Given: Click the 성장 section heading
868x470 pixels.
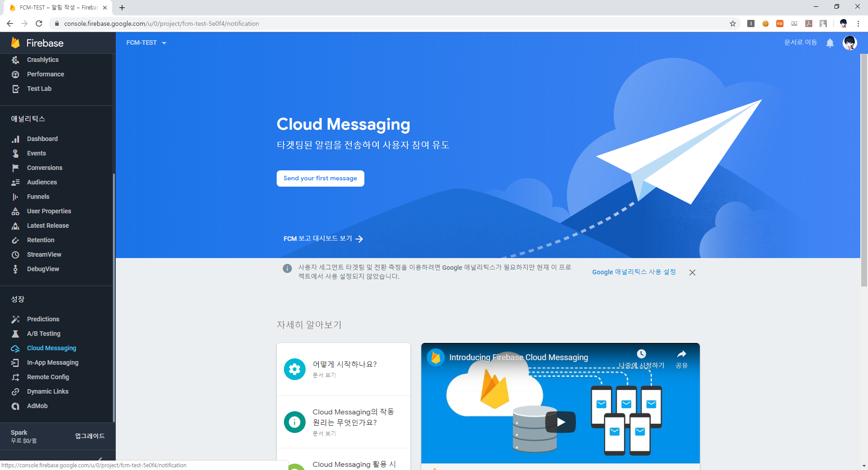Looking at the screenshot, I should coord(18,299).
